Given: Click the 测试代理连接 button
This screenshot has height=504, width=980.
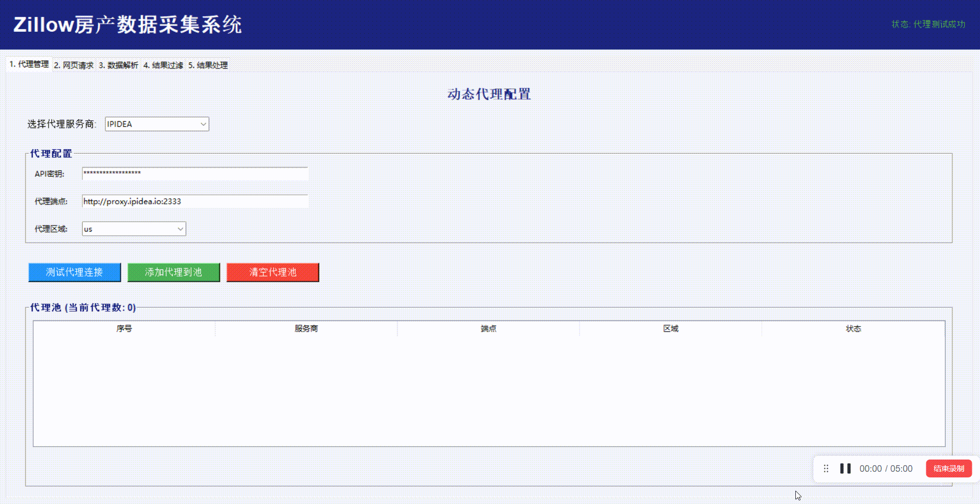Looking at the screenshot, I should click(75, 272).
